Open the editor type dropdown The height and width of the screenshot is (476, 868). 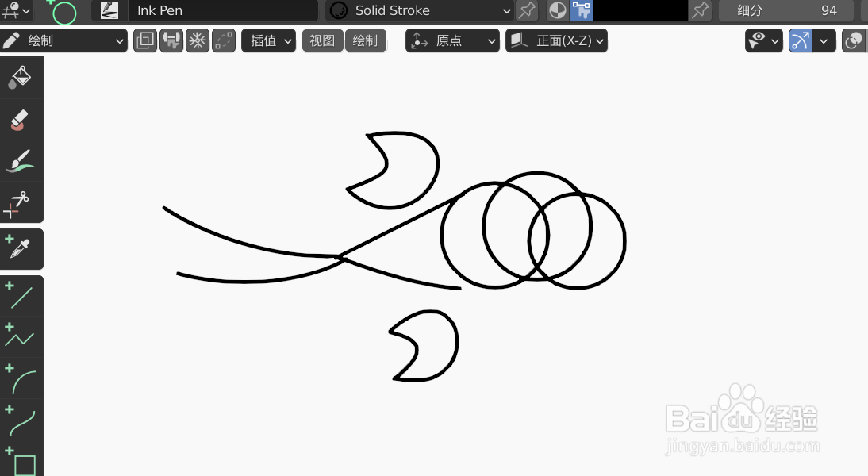(16, 10)
